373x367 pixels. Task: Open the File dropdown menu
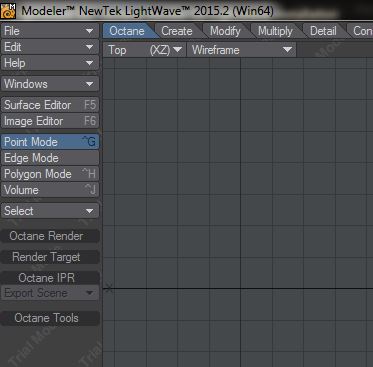(x=50, y=31)
